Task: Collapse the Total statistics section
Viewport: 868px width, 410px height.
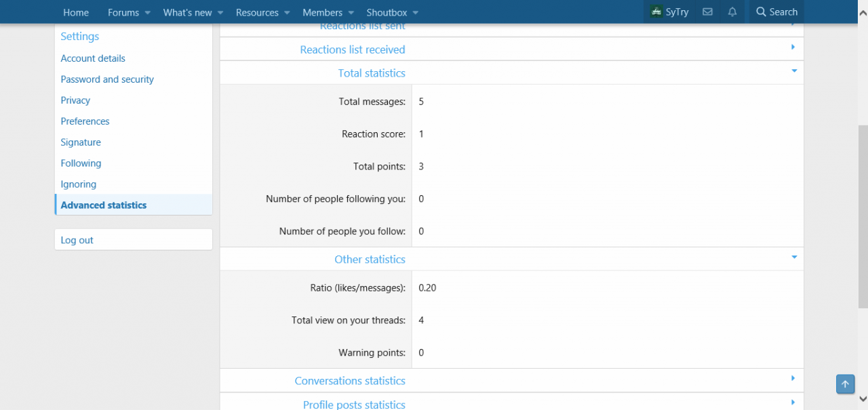Action: click(793, 70)
